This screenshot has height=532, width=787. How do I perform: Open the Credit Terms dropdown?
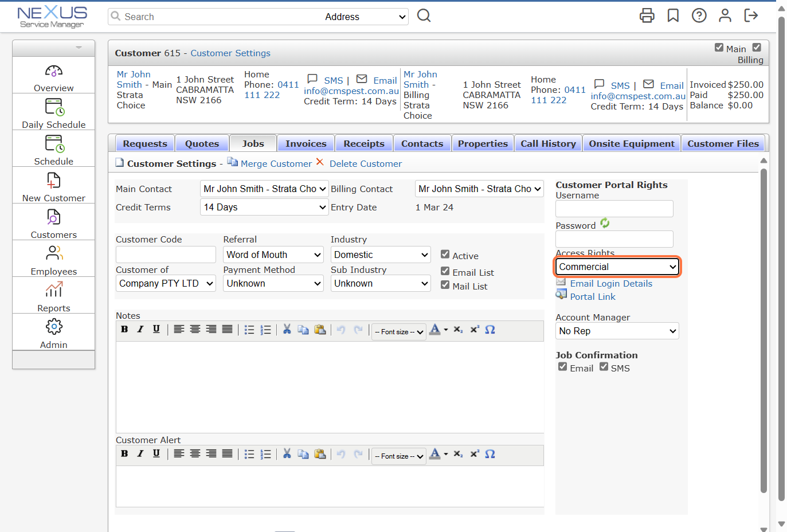265,207
